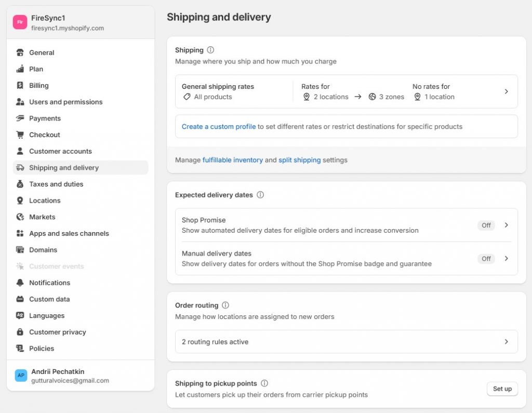Click the pin icon beside 2 locations
The image size is (532, 413).
[x=307, y=97]
